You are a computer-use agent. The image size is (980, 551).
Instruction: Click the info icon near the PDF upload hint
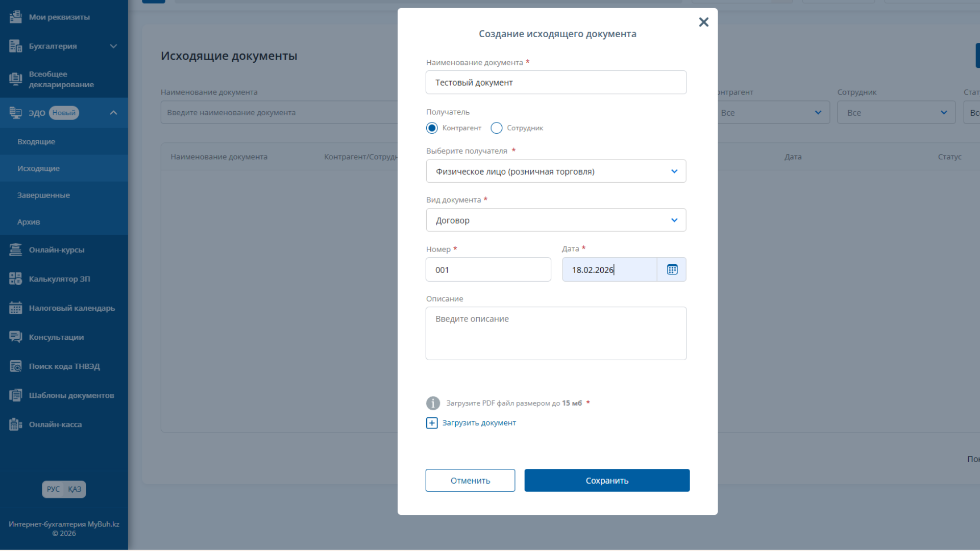coord(433,403)
